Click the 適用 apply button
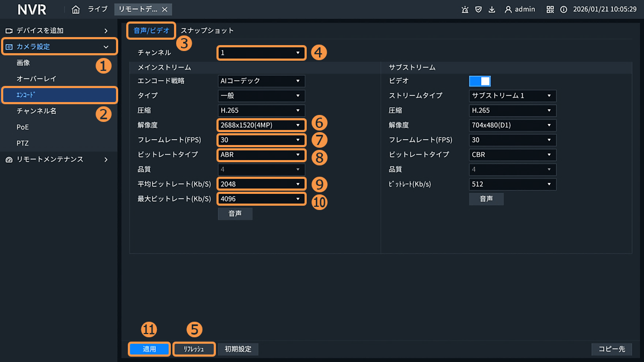Screen dimensions: 644x362 [149, 349]
